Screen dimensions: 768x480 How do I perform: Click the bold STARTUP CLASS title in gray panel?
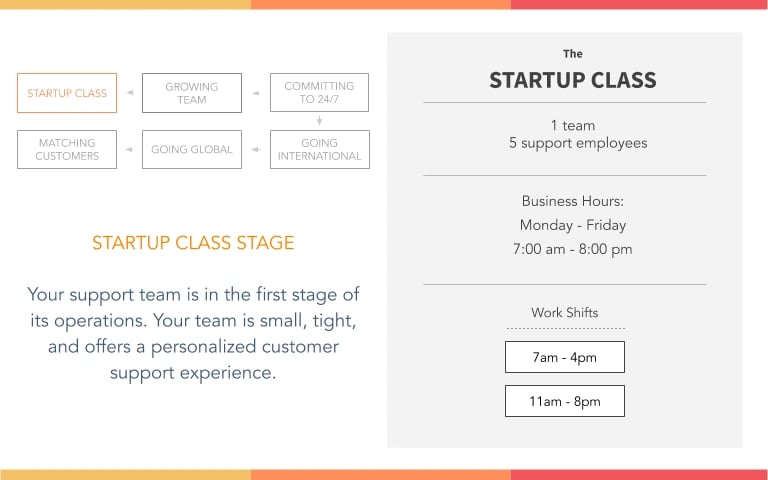(x=573, y=81)
